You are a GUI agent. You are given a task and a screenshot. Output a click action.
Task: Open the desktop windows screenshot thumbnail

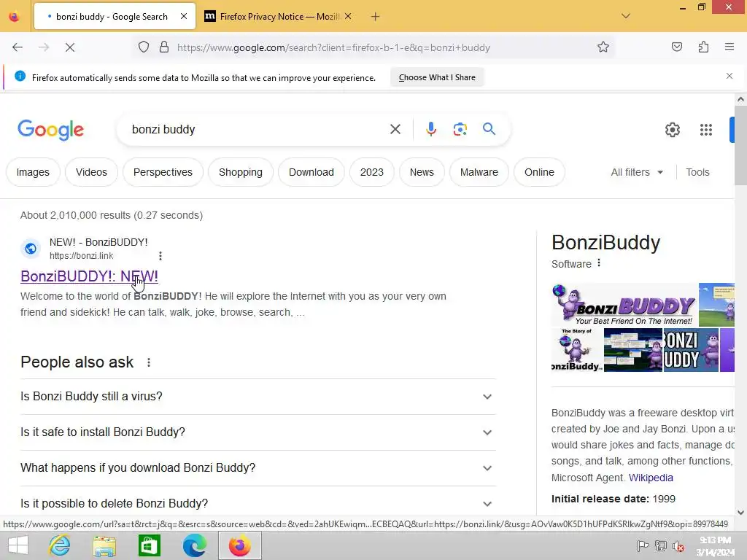(633, 351)
